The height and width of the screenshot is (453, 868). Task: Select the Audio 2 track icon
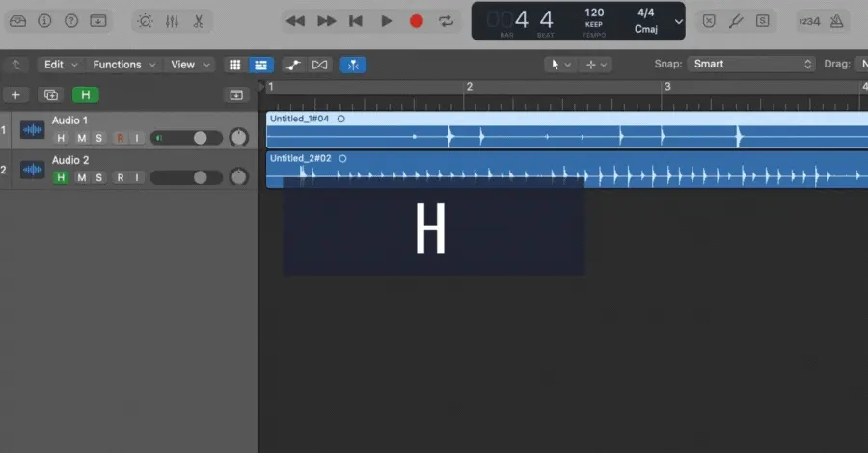pyautogui.click(x=32, y=170)
